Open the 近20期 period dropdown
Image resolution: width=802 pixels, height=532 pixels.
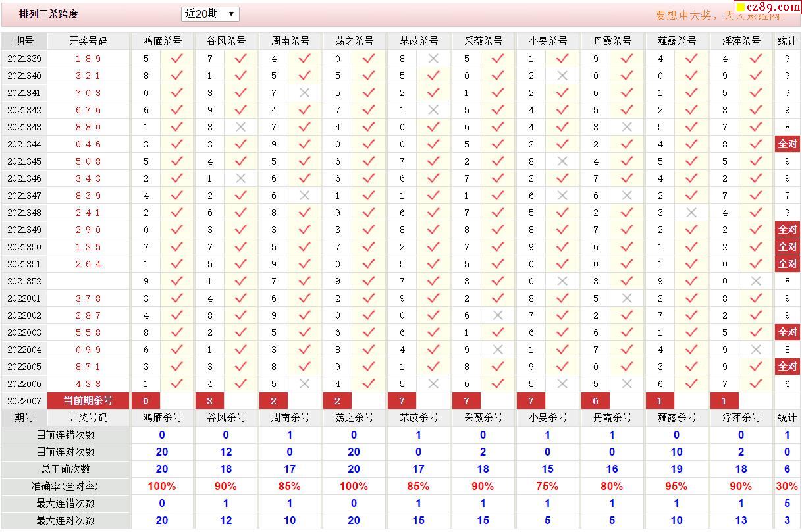210,14
